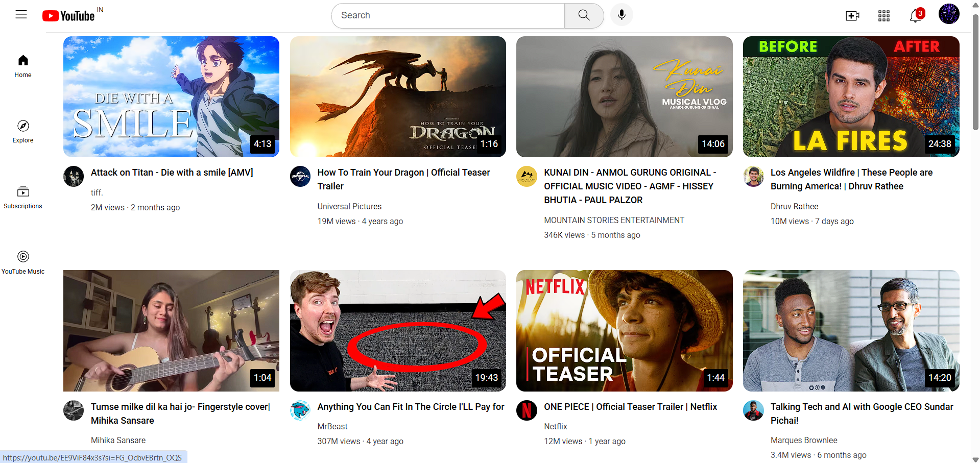980x463 pixels.
Task: Visit Netflix channel name link
Action: [556, 426]
